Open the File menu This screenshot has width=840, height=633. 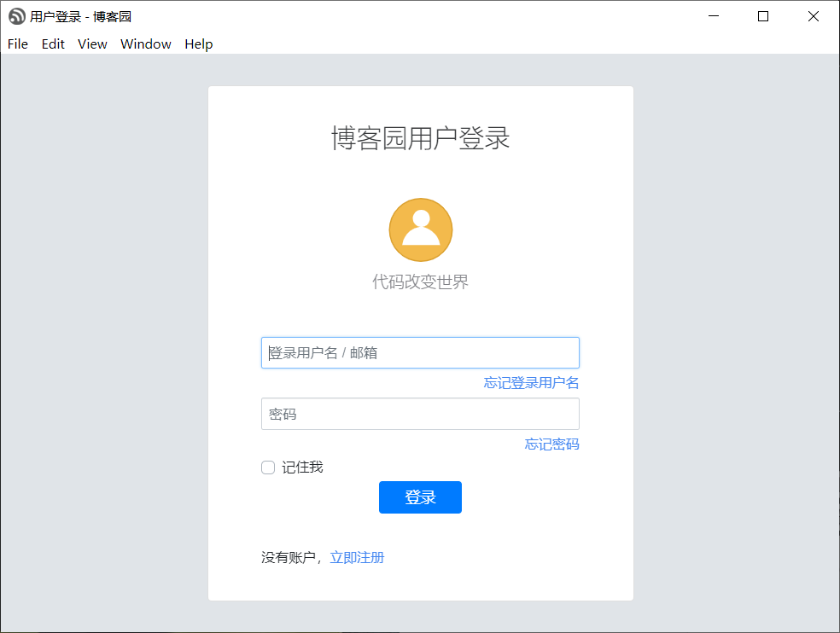[18, 44]
